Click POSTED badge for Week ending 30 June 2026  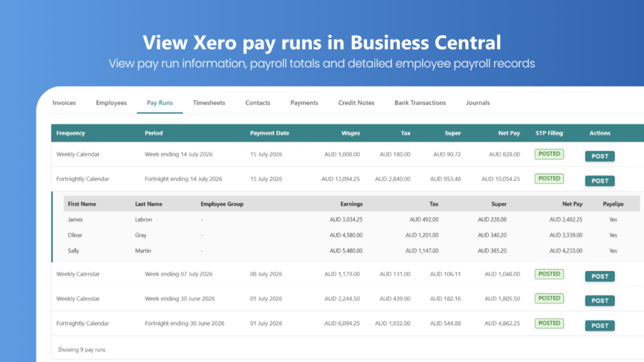[x=549, y=299]
